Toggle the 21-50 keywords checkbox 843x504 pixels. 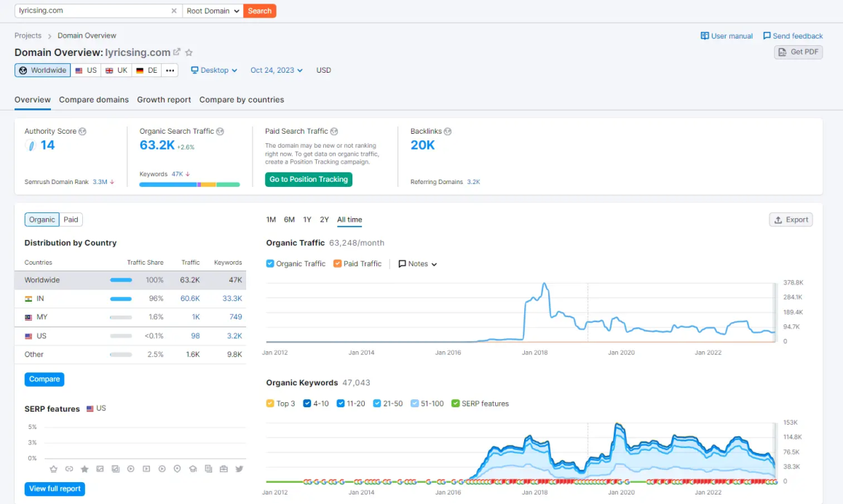[x=377, y=404]
